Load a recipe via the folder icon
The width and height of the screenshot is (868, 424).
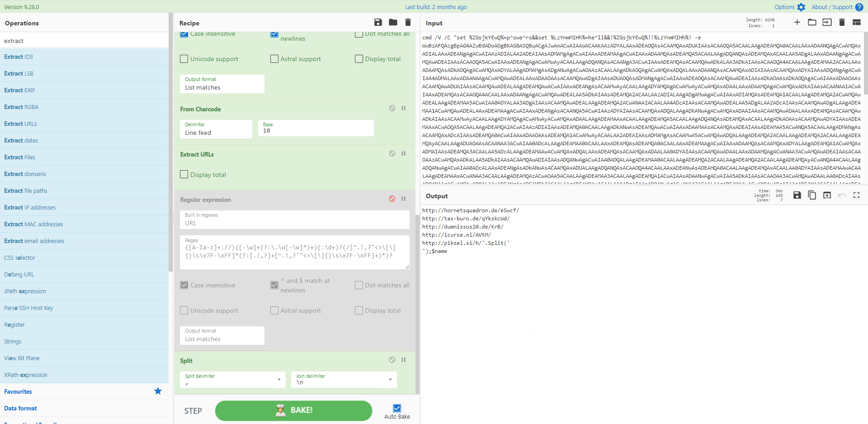point(393,23)
